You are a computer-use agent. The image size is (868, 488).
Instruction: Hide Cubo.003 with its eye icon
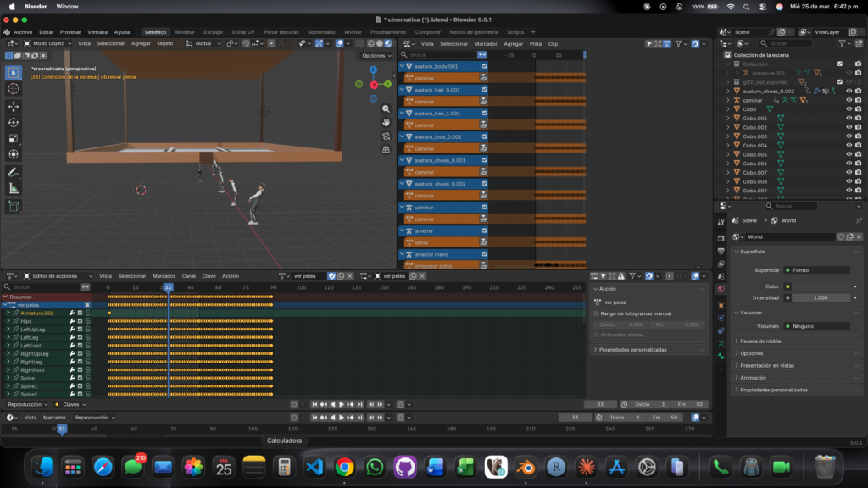coord(849,136)
